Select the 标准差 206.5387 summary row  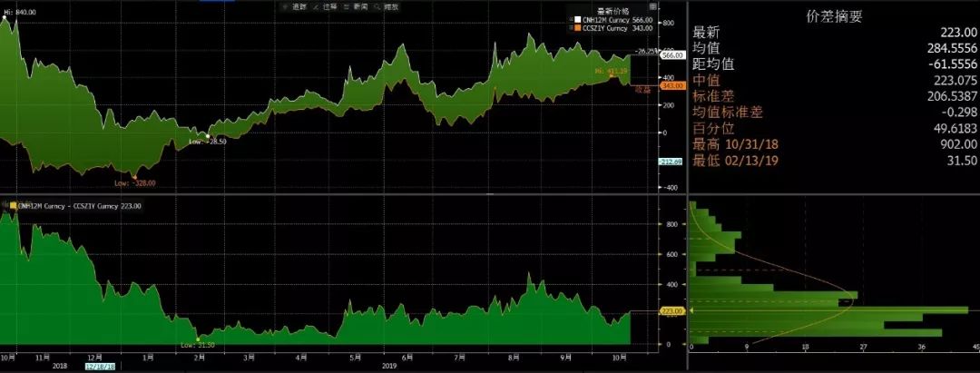pyautogui.click(x=835, y=97)
